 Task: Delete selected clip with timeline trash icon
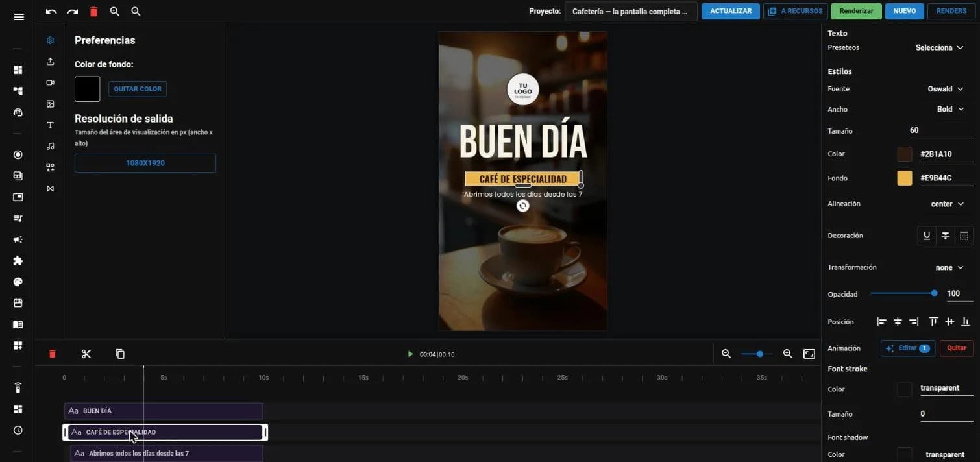(53, 354)
